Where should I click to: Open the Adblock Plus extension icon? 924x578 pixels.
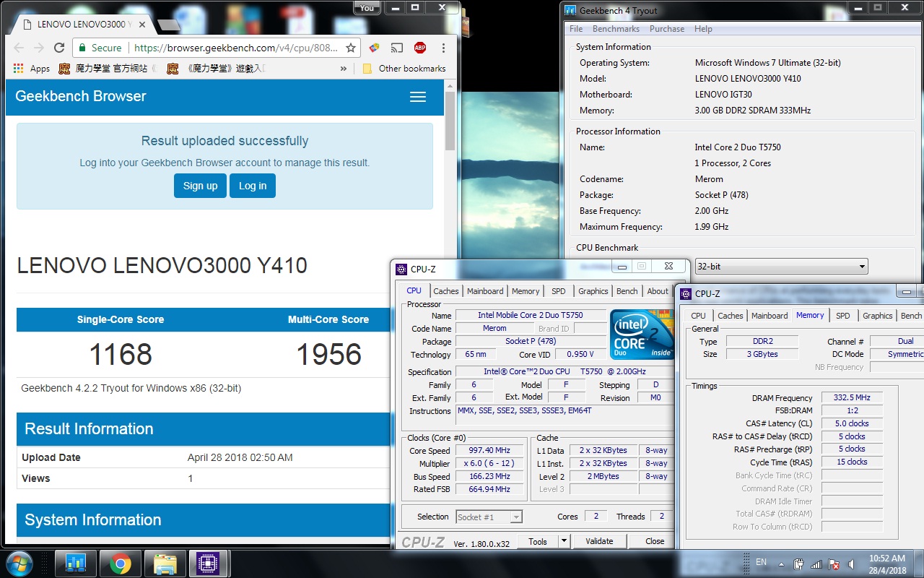(420, 48)
